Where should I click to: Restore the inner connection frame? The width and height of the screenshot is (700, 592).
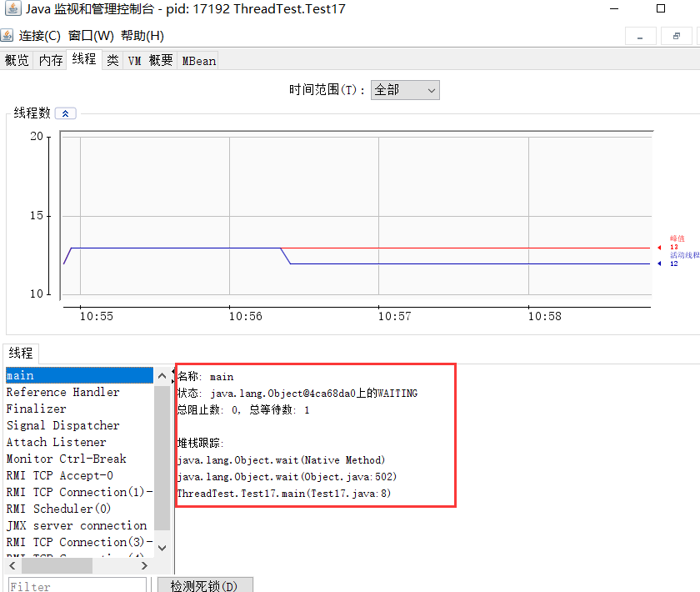pos(677,36)
